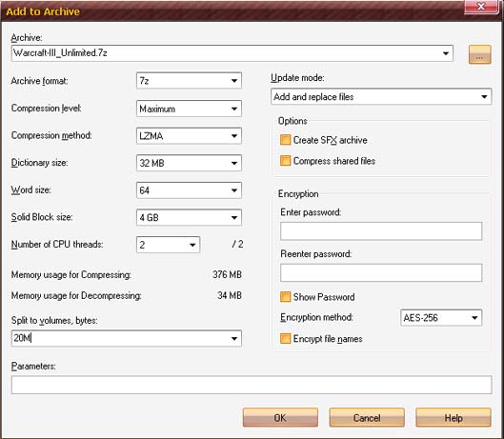Click the Parameters text field
The height and width of the screenshot is (439, 504).
[252, 385]
